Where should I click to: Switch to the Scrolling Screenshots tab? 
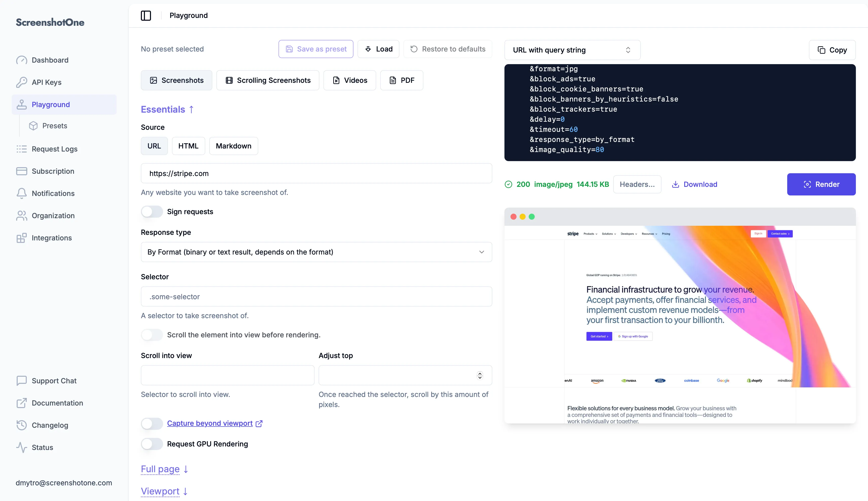[268, 80]
